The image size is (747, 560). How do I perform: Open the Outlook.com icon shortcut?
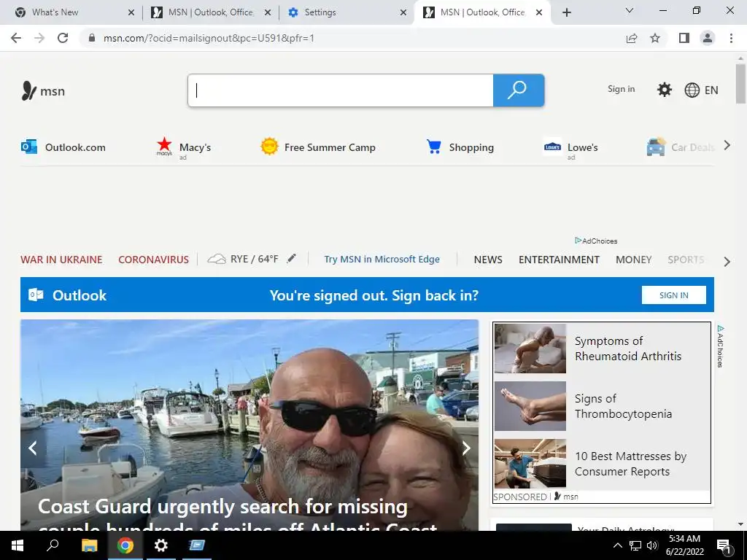coord(29,147)
